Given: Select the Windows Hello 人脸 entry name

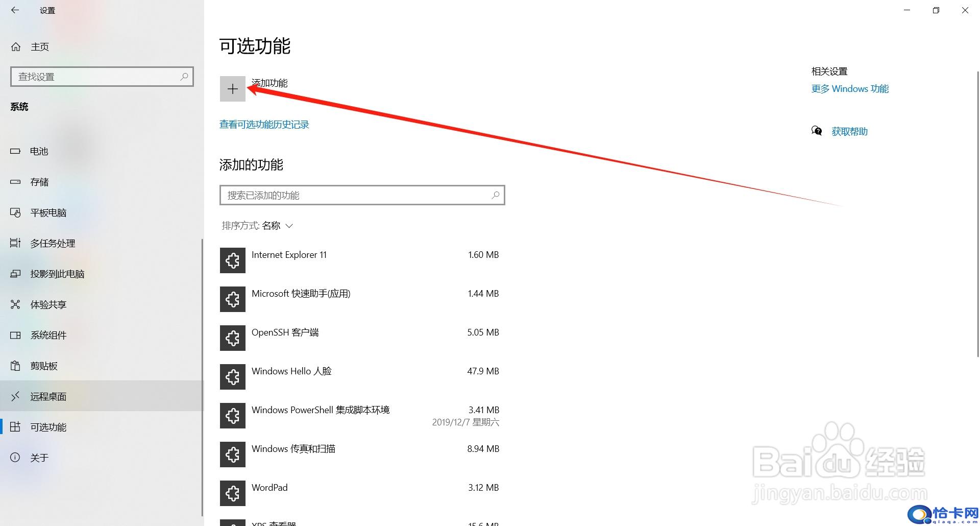Looking at the screenshot, I should tap(291, 371).
